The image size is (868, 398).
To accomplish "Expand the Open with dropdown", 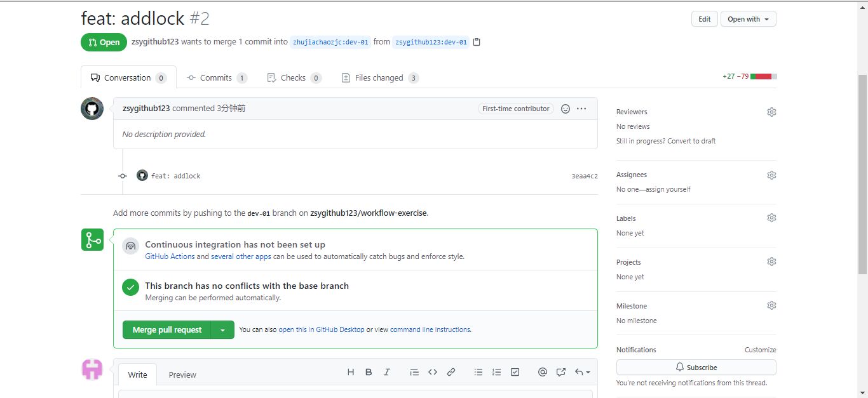I will (749, 19).
